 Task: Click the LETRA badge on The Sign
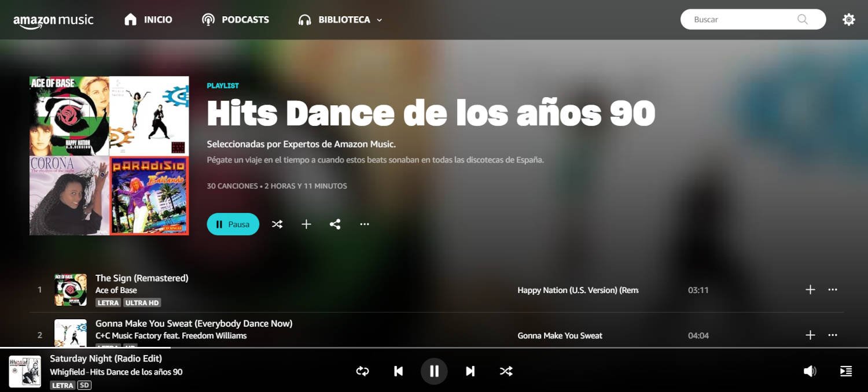pos(108,303)
